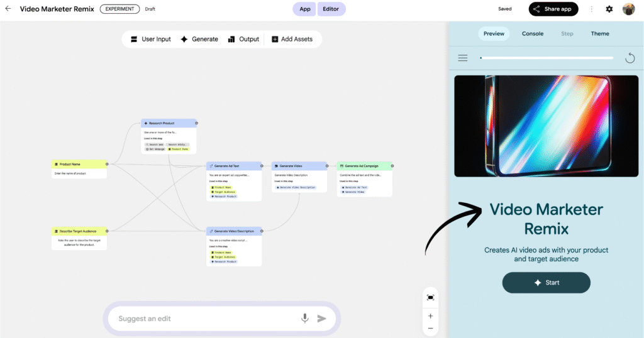The image size is (644, 338).
Task: Click the Share app button
Action: coord(553,9)
